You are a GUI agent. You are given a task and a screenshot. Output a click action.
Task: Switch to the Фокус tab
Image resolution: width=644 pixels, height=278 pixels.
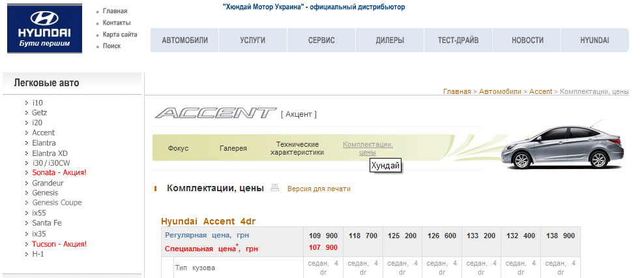pyautogui.click(x=178, y=148)
